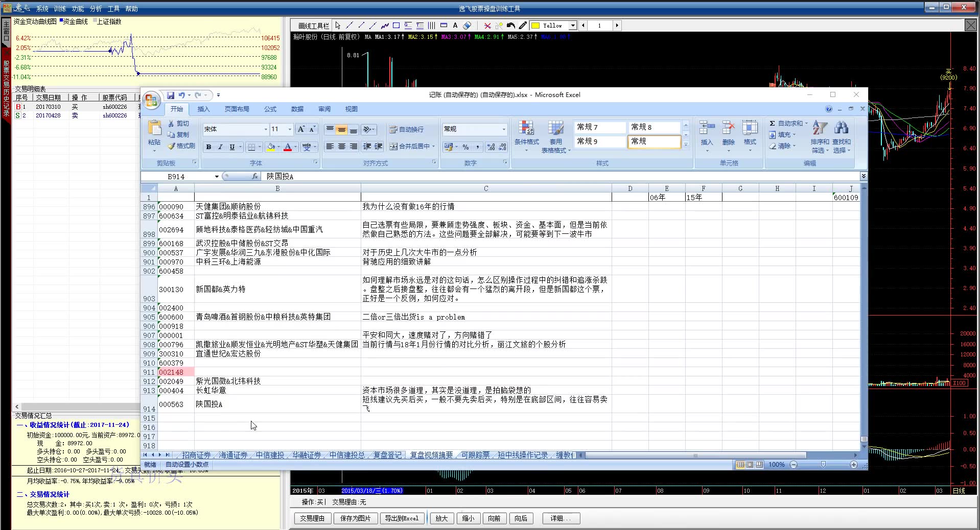Screen dimensions: 980x530
Task: Click the font color red A swatch
Action: (288, 147)
